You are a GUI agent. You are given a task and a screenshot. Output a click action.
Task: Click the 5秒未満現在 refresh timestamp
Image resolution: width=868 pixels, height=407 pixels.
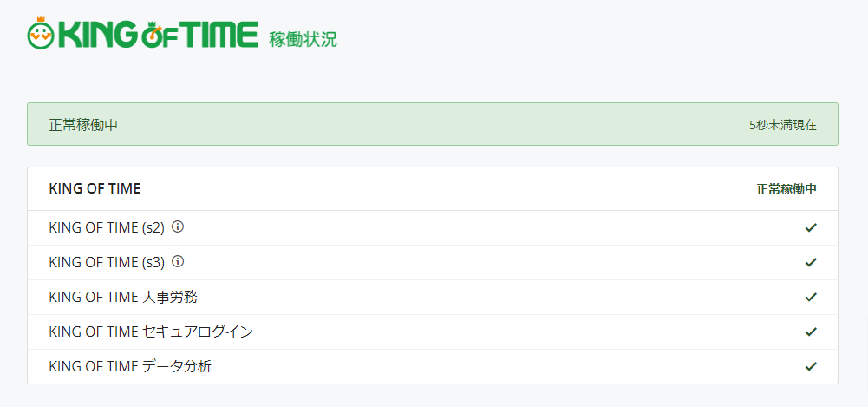click(783, 125)
